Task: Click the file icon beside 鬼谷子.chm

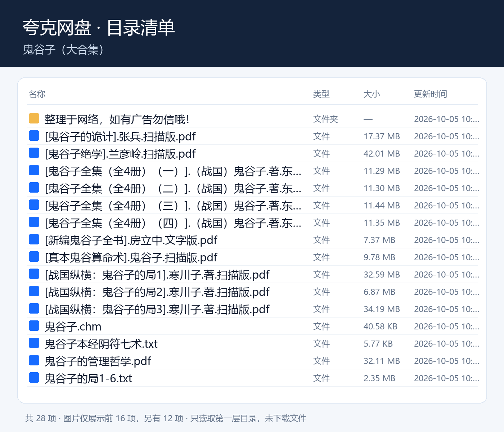Action: tap(34, 326)
